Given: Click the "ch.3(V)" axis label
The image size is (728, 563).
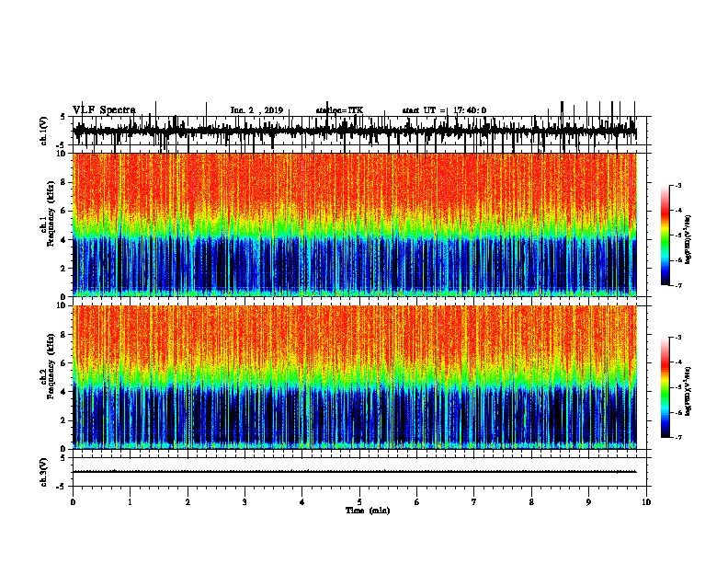Looking at the screenshot, I should [44, 472].
